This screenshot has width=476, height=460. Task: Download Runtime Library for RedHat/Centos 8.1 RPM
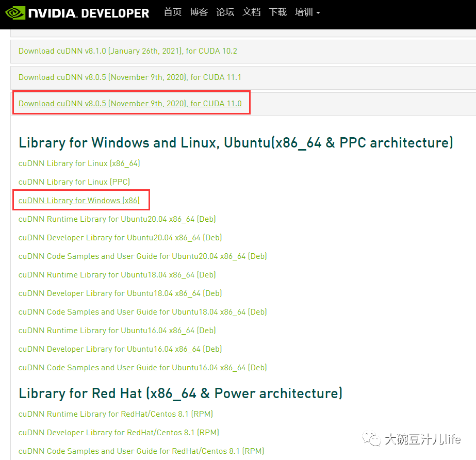116,414
